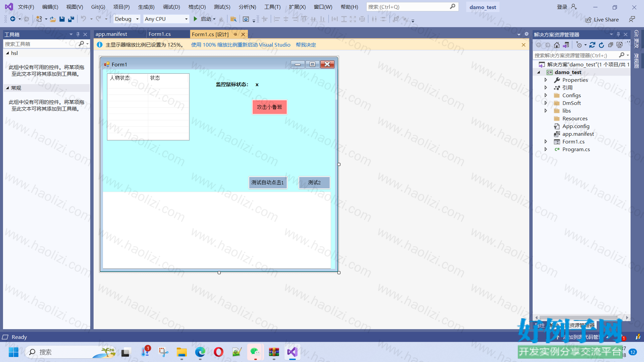Collapse all items in Solution Explorer
Viewport: 644px width, 362px height.
pos(610,45)
